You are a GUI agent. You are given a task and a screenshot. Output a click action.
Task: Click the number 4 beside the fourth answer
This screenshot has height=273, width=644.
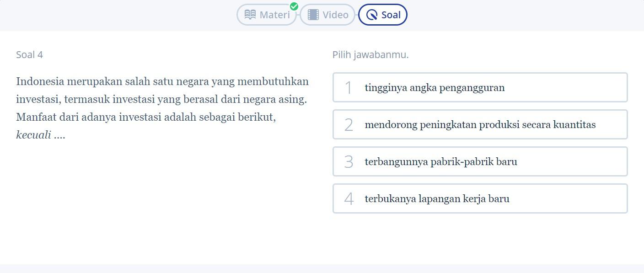tap(349, 199)
